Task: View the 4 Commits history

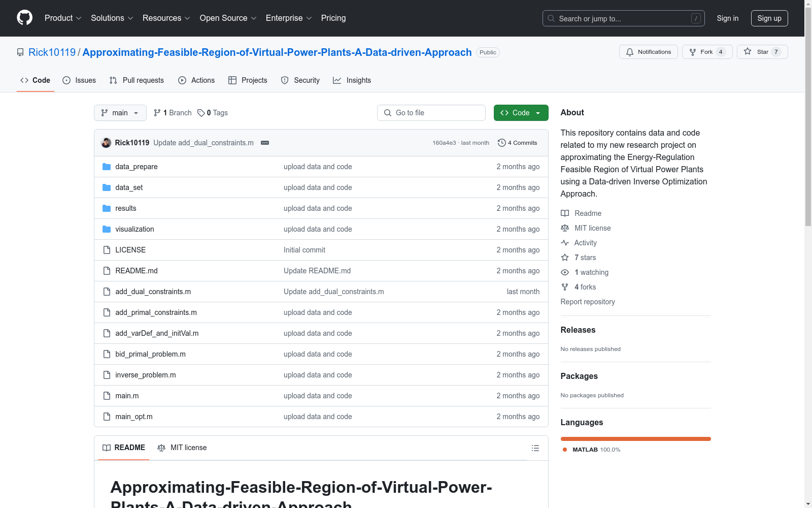Action: [518, 143]
